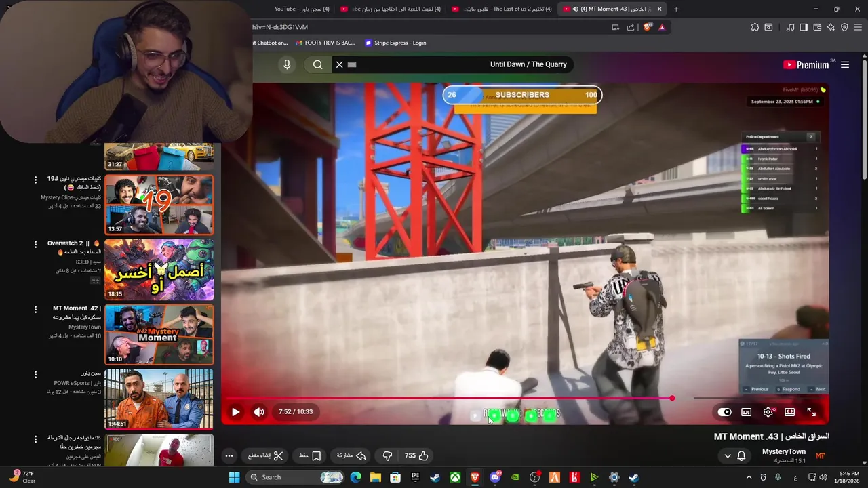This screenshot has width=868, height=488.
Task: Open the Overwatch 2 thumbnail with 18:15 duration
Action: 159,270
